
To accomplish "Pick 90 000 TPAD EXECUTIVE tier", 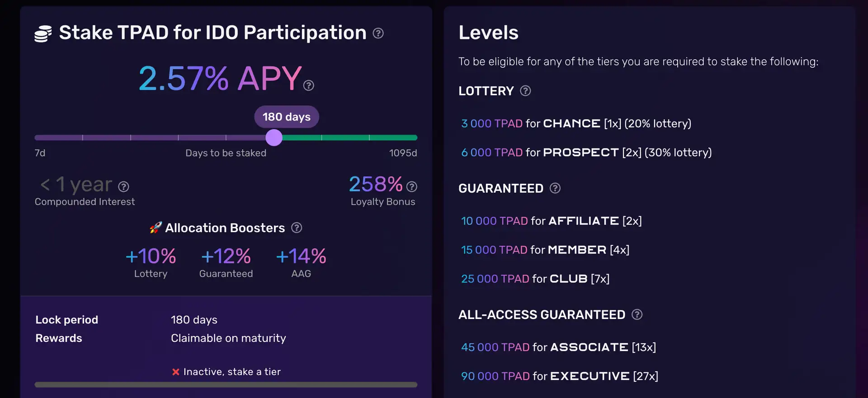I will [559, 376].
